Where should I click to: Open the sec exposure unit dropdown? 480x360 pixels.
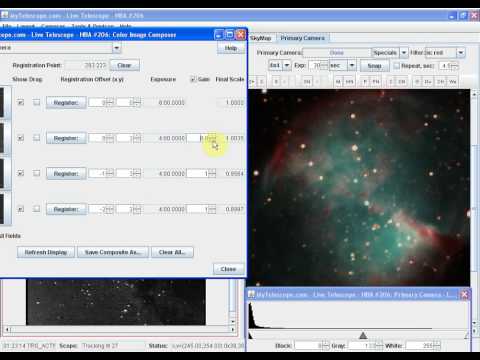(x=352, y=65)
